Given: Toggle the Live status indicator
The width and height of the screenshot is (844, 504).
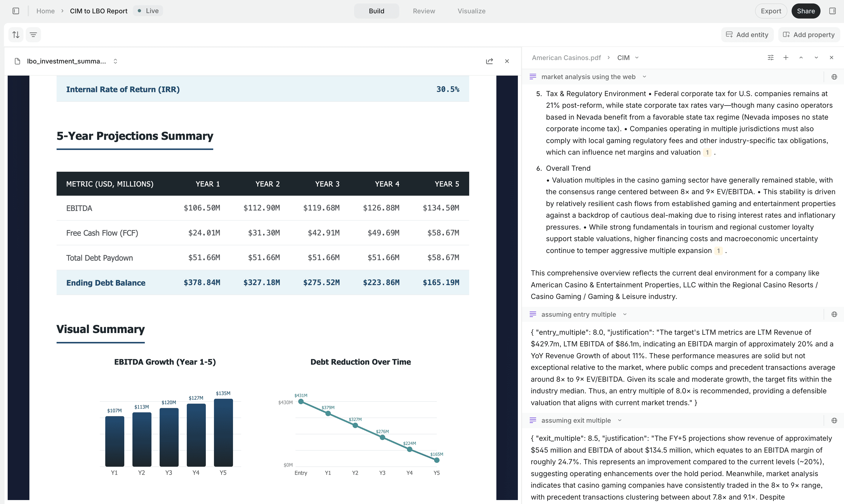Looking at the screenshot, I should point(148,11).
